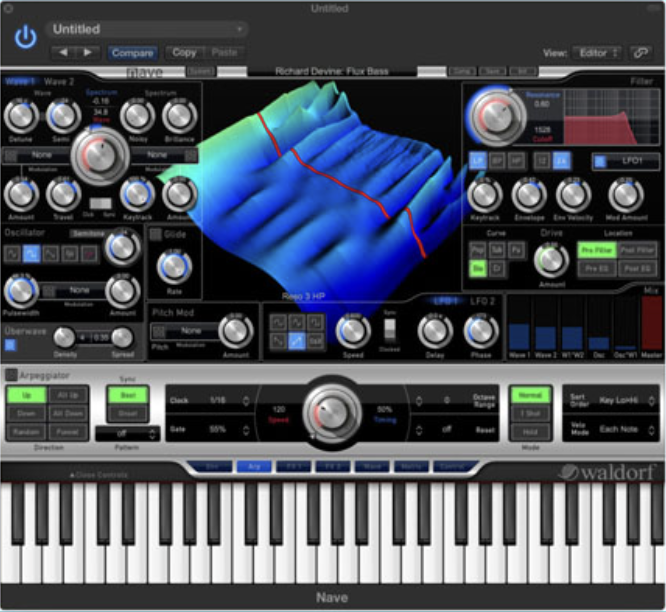Image resolution: width=666 pixels, height=612 pixels.
Task: Toggle the Glide enable box
Action: 155,234
